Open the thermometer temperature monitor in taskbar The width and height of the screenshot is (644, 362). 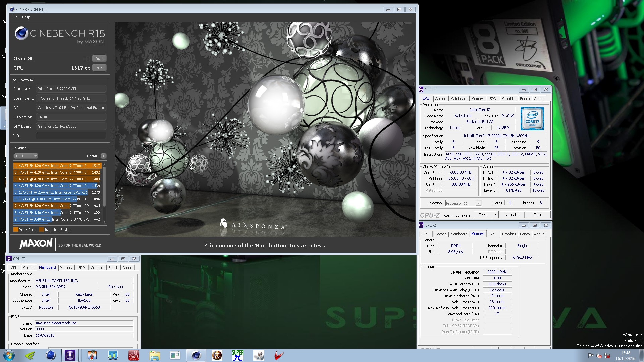pos(92,355)
